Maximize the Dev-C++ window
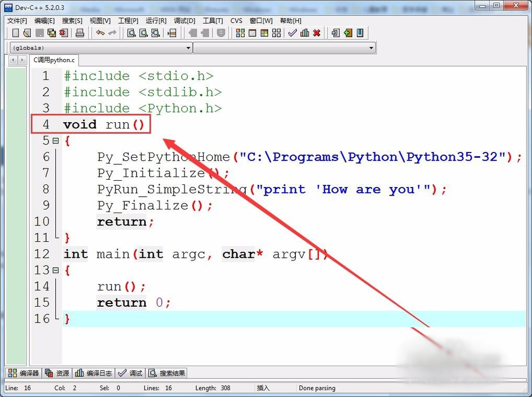The image size is (532, 397). click(496, 5)
